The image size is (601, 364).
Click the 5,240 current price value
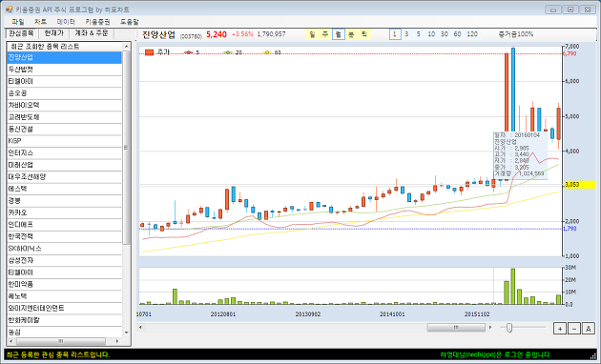[x=217, y=34]
